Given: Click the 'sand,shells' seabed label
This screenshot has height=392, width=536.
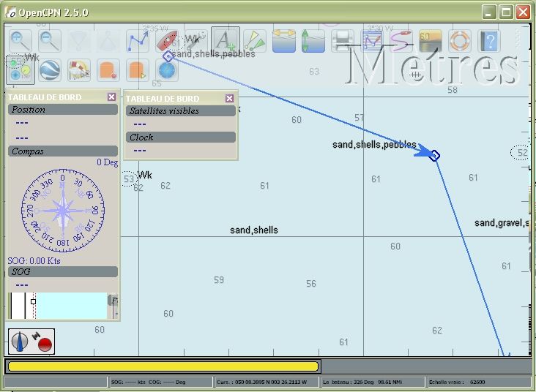Looking at the screenshot, I should (254, 230).
